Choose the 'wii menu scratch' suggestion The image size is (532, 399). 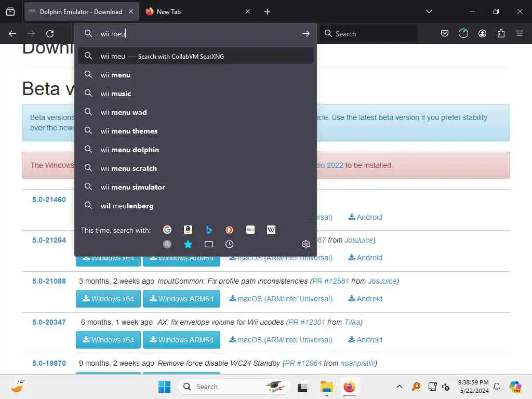tap(195, 168)
